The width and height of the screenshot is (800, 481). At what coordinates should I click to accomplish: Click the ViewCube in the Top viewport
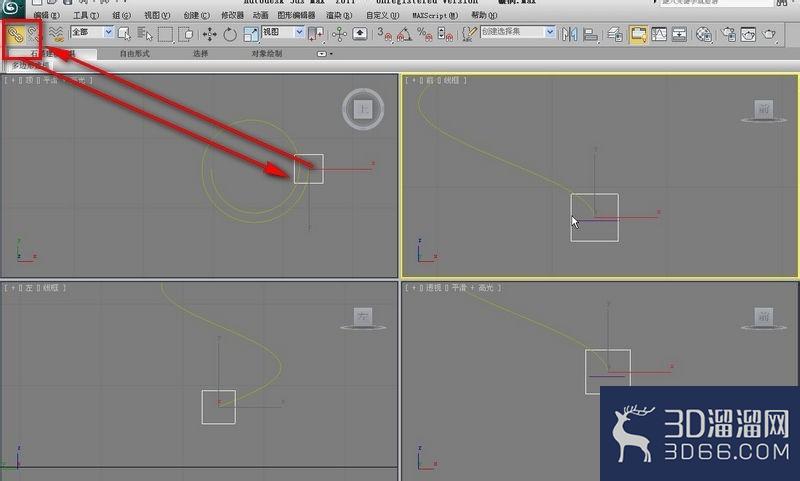[x=363, y=109]
